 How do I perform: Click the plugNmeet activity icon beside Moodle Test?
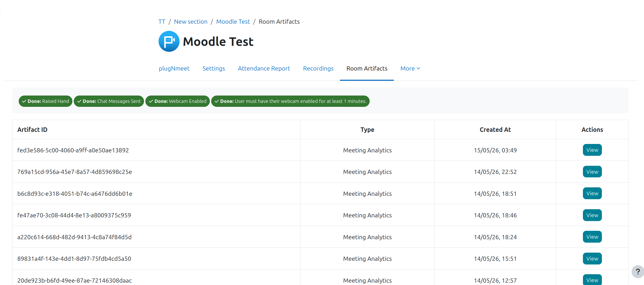coord(169,41)
